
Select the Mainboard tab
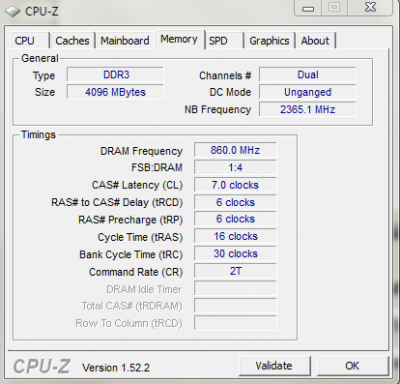point(125,41)
